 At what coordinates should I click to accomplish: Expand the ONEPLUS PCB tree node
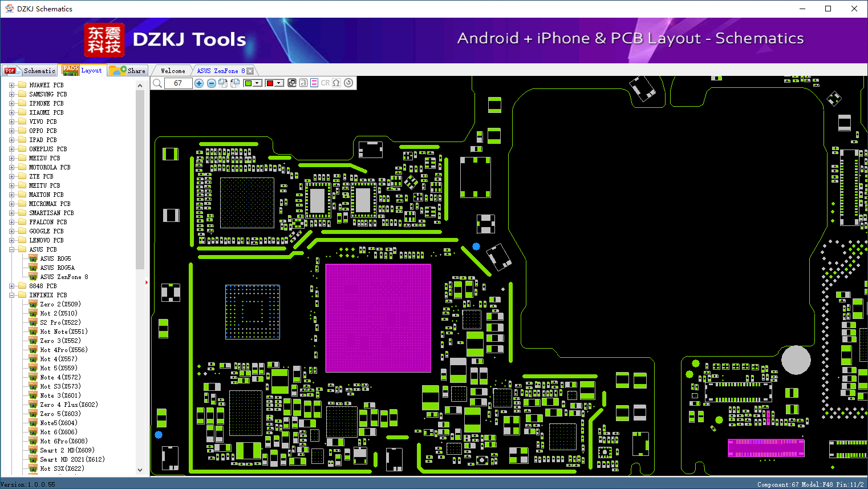11,149
